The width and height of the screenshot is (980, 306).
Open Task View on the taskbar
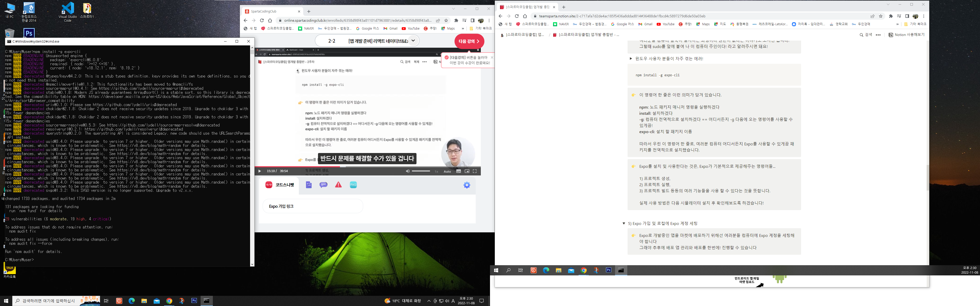[106, 301]
